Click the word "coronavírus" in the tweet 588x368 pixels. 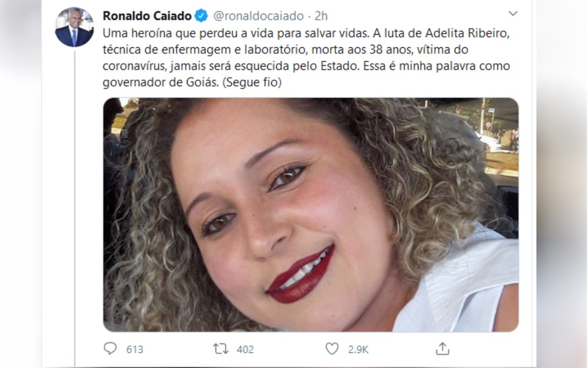pos(134,66)
